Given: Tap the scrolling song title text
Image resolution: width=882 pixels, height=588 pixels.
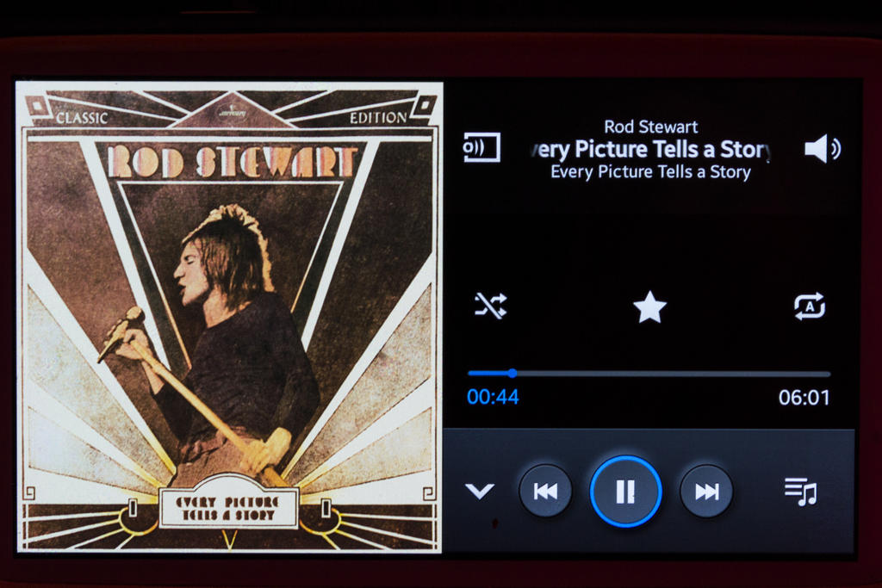Looking at the screenshot, I should [x=651, y=150].
